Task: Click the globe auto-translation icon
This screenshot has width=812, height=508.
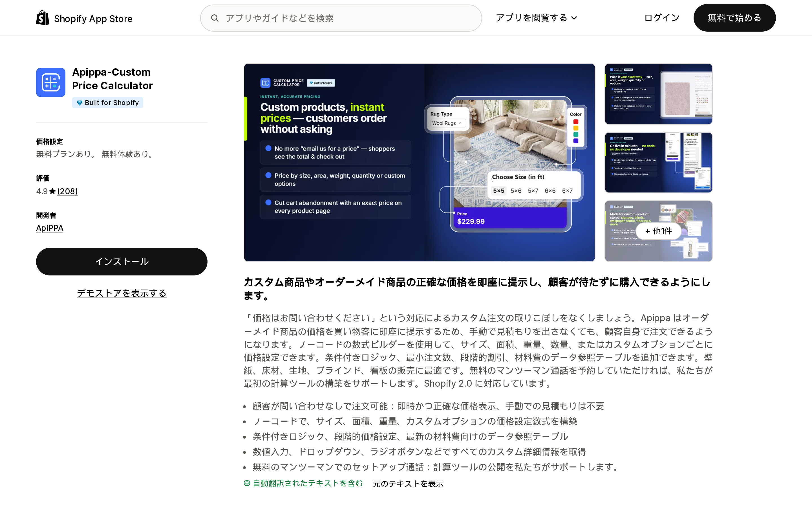Action: click(x=247, y=483)
